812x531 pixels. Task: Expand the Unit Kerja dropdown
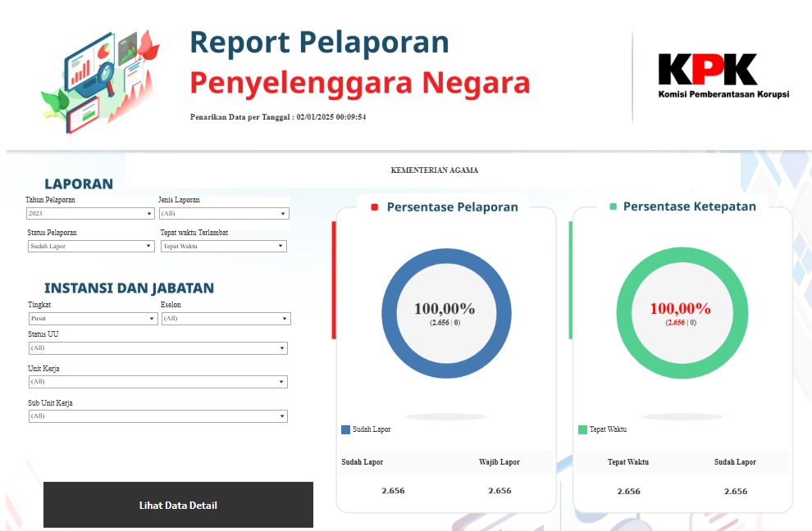[x=156, y=381]
